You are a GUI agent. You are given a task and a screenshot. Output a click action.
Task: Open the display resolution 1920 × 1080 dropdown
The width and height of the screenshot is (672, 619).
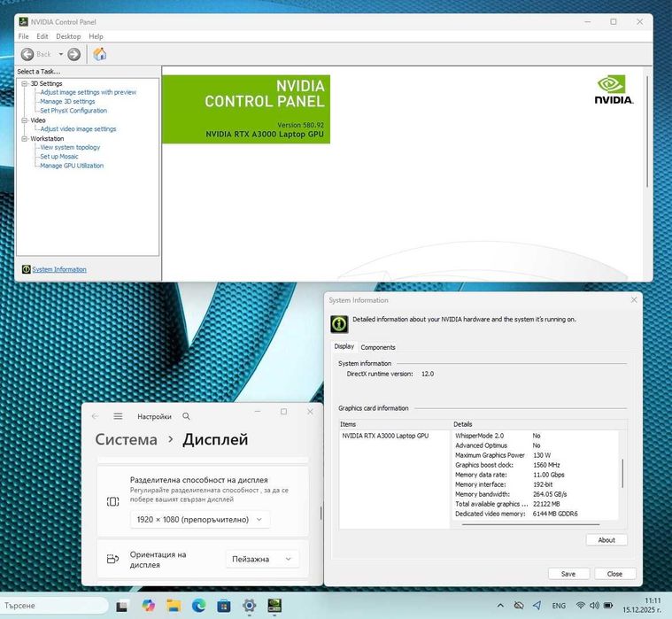(x=200, y=520)
